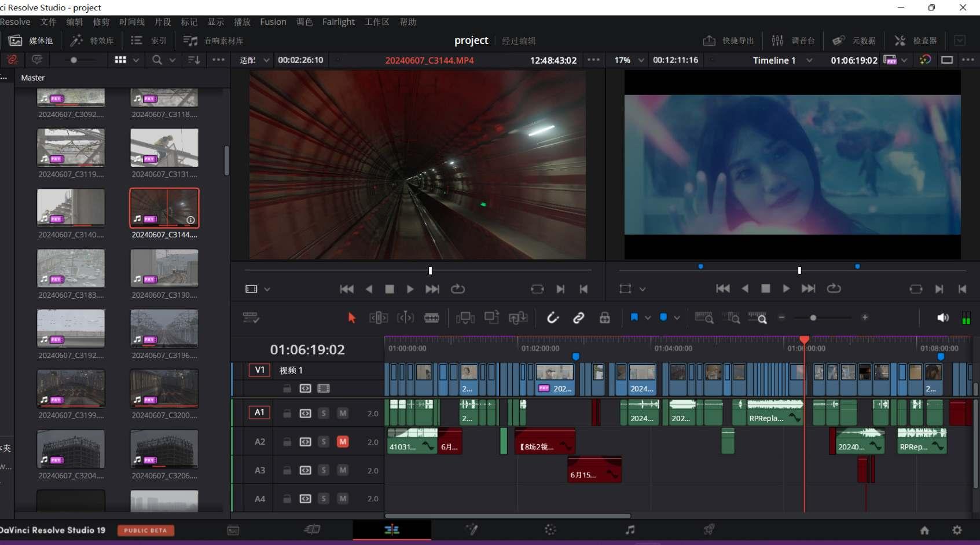Toggle linked selection chain icon

[x=578, y=317]
